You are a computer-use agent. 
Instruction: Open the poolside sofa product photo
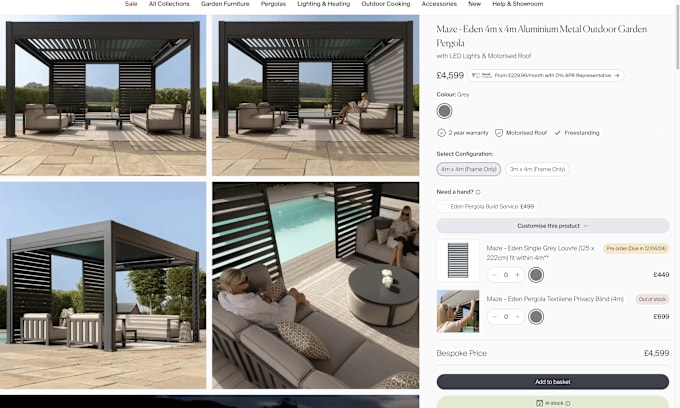tap(316, 285)
